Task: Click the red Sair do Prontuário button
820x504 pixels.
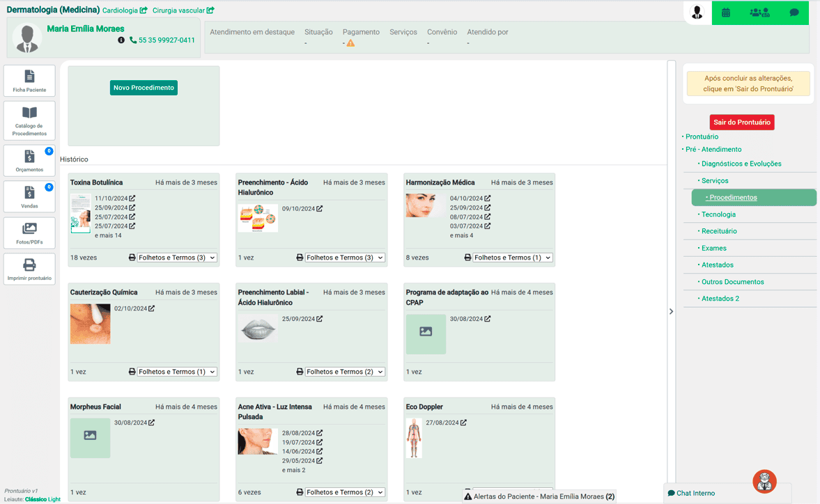Action: tap(742, 123)
